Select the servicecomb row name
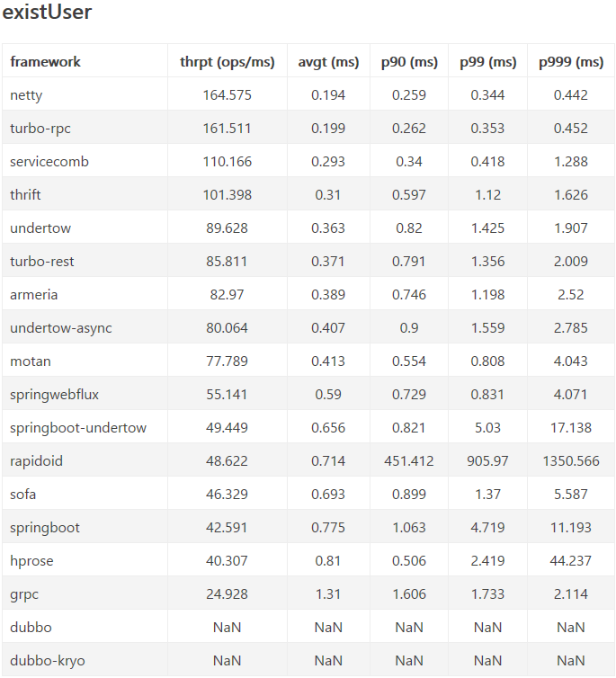The image size is (616, 678). point(49,162)
